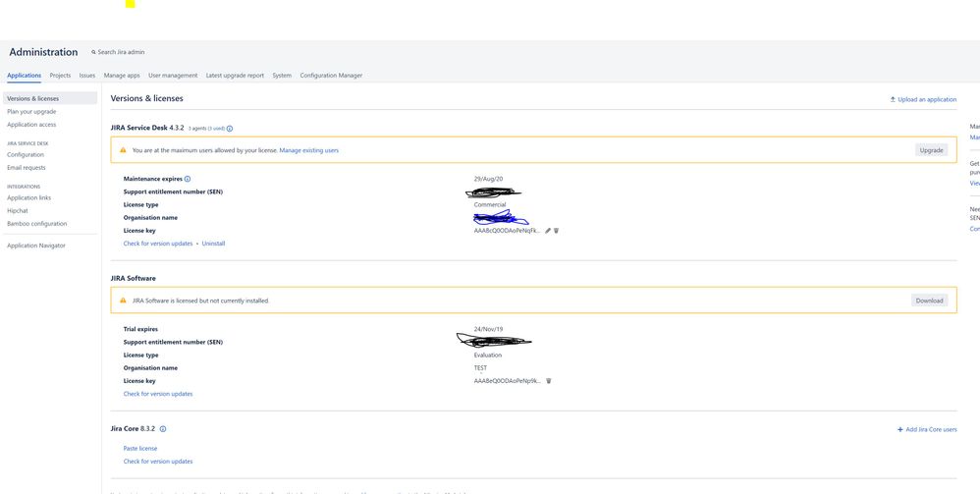Click the 24/Nov/19 trial expiry date
Screen dimensions: 980x494
click(488, 329)
